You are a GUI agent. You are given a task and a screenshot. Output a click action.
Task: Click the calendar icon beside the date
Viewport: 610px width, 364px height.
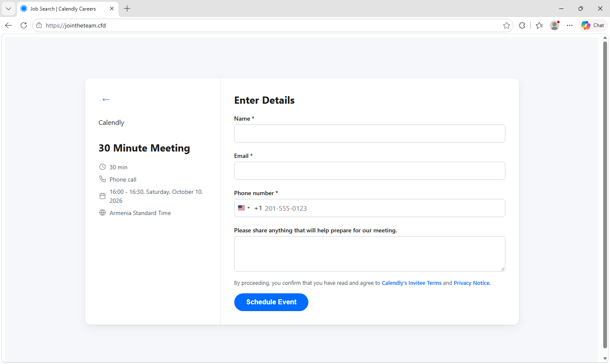(x=103, y=196)
